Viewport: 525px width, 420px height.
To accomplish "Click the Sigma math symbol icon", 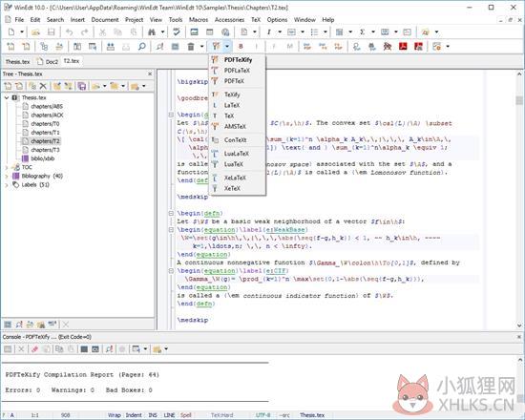I will 362,32.
